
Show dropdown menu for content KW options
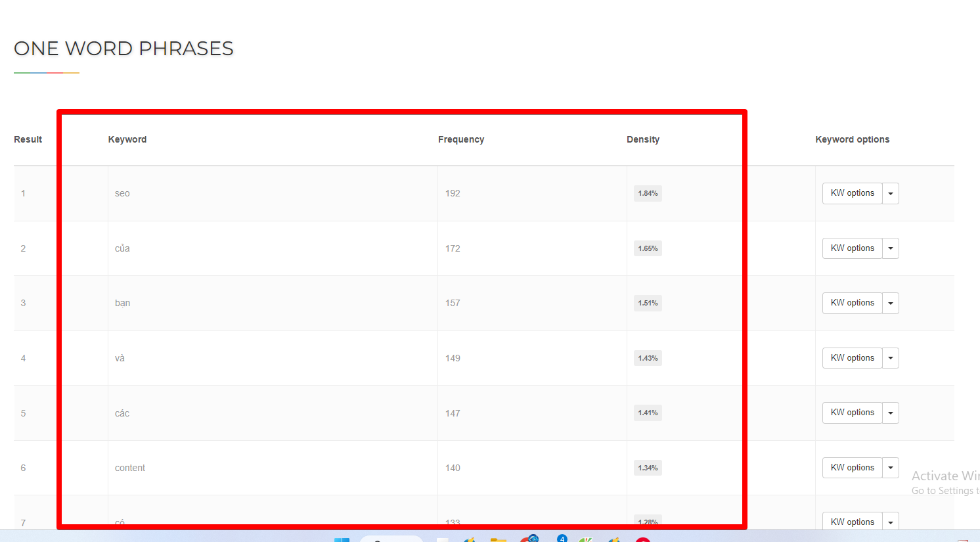tap(891, 468)
